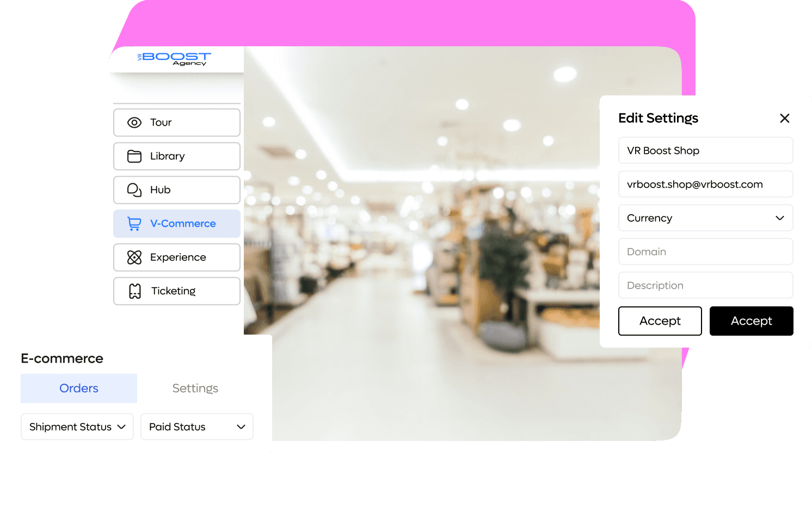812x528 pixels.
Task: Click the eye icon beside Tour
Action: click(134, 123)
